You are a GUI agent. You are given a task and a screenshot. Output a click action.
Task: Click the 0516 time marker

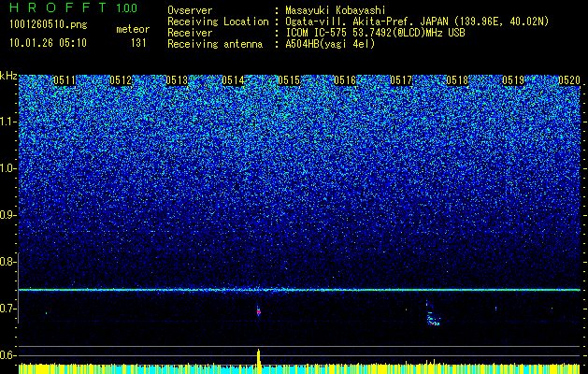pyautogui.click(x=345, y=80)
